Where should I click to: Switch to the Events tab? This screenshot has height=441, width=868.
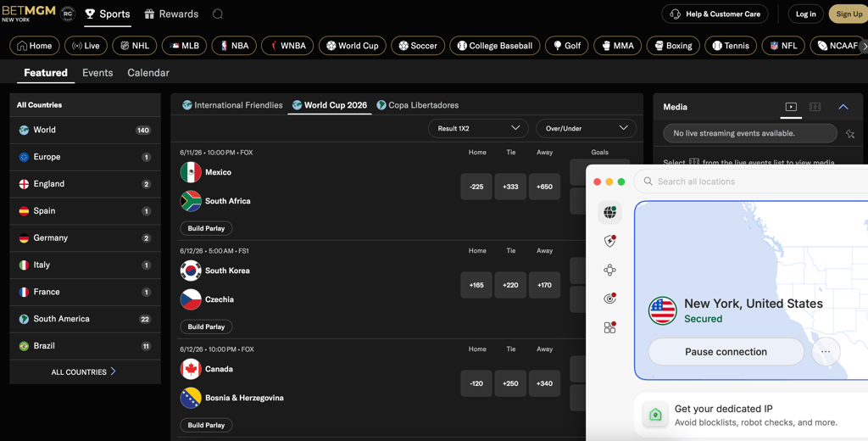click(97, 73)
